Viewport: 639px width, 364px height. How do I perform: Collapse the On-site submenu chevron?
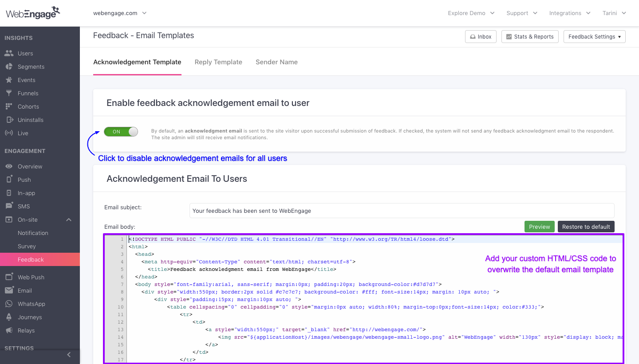[69, 219]
